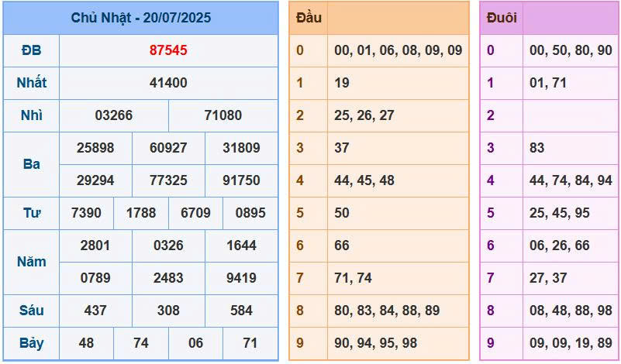Select Ba prize number 29294
621x364 pixels.
[95, 180]
